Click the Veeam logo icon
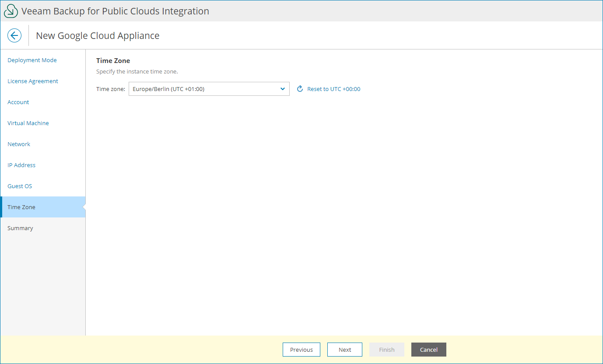Viewport: 603px width, 364px height. coord(11,11)
